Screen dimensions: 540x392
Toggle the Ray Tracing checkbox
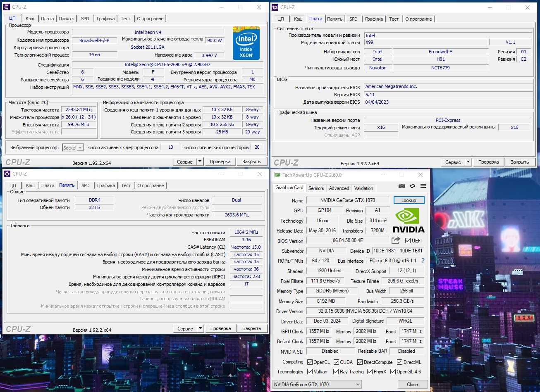[x=336, y=371]
